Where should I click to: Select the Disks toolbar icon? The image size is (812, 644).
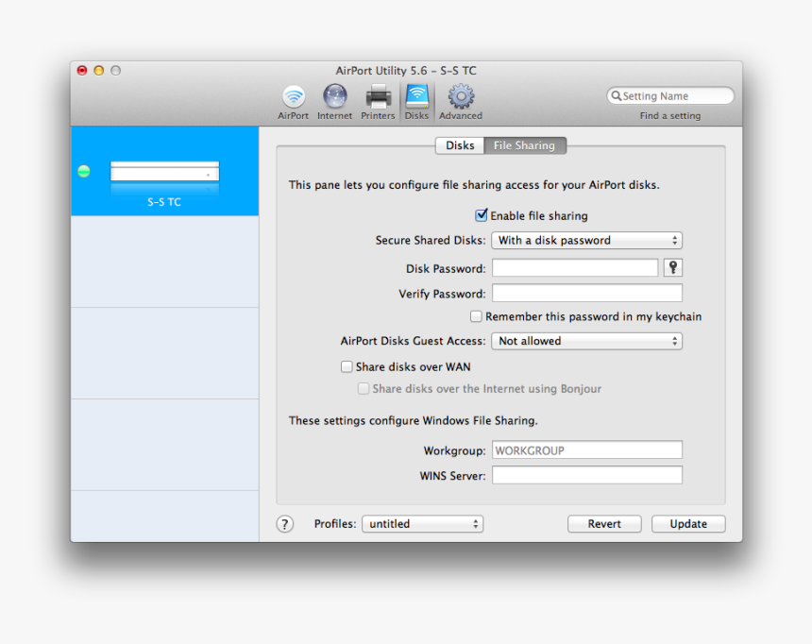tap(417, 102)
